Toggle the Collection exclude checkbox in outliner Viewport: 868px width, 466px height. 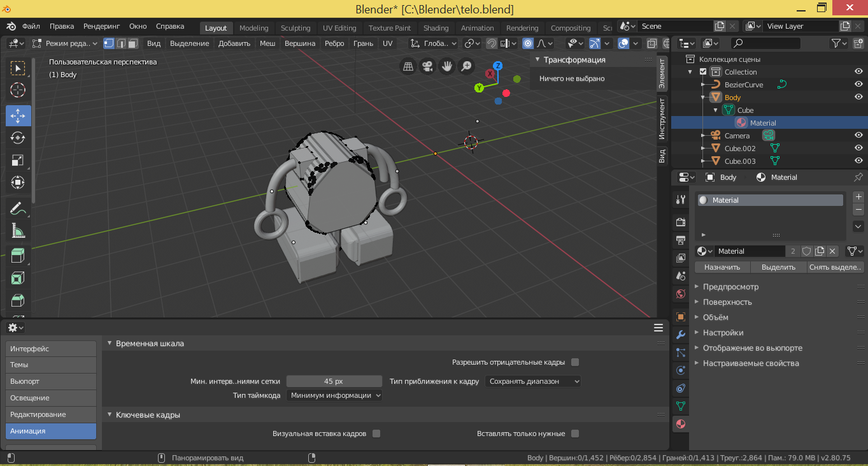[703, 72]
